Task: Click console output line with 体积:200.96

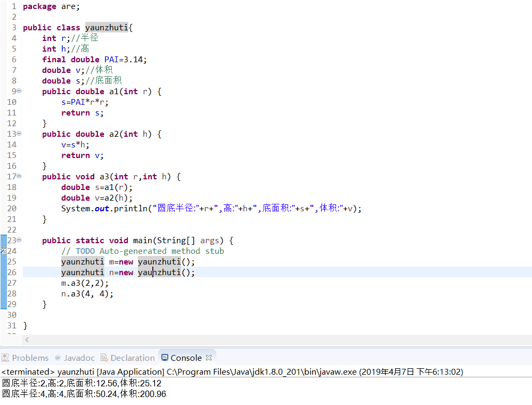Action: [x=84, y=394]
